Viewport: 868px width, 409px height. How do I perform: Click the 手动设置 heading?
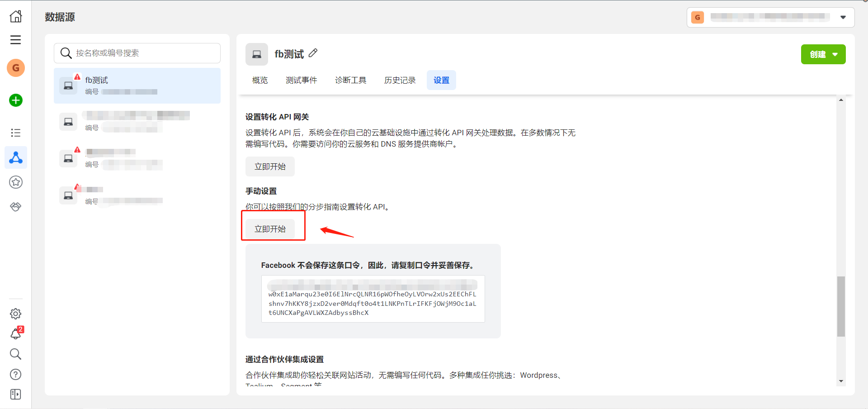(x=261, y=191)
